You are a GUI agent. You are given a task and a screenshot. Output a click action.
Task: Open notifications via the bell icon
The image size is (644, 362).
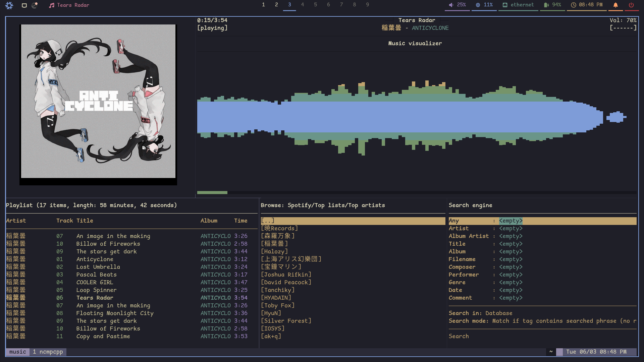[615, 5]
